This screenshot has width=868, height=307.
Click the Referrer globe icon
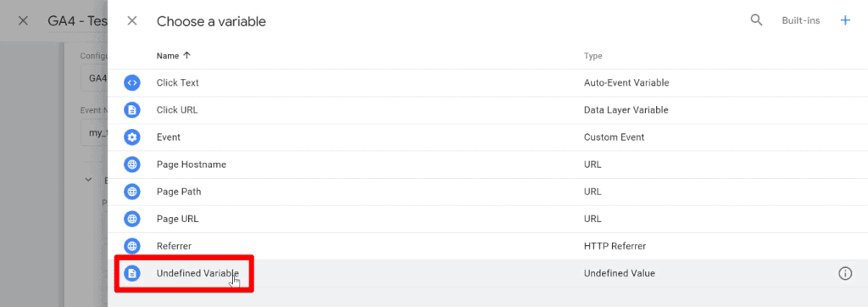click(x=131, y=245)
